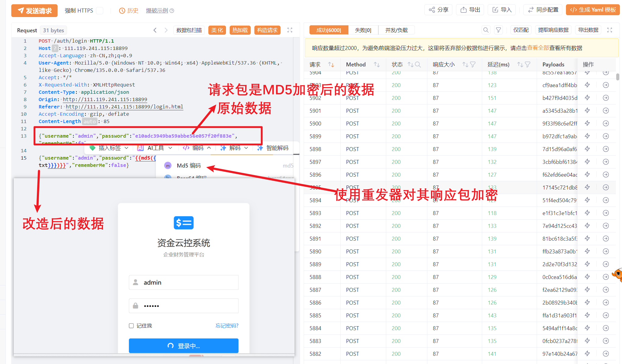This screenshot has height=364, width=622.
Task: Check the 记住我 checkbox
Action: coord(131,326)
